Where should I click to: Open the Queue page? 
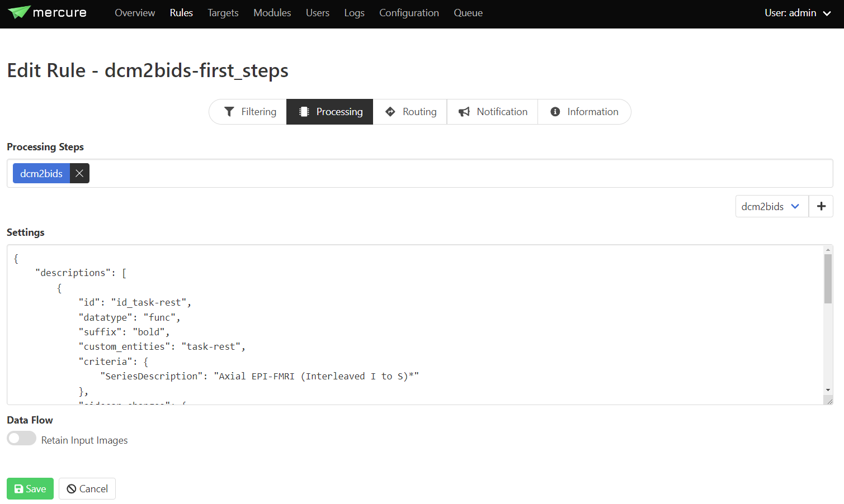tap(468, 13)
